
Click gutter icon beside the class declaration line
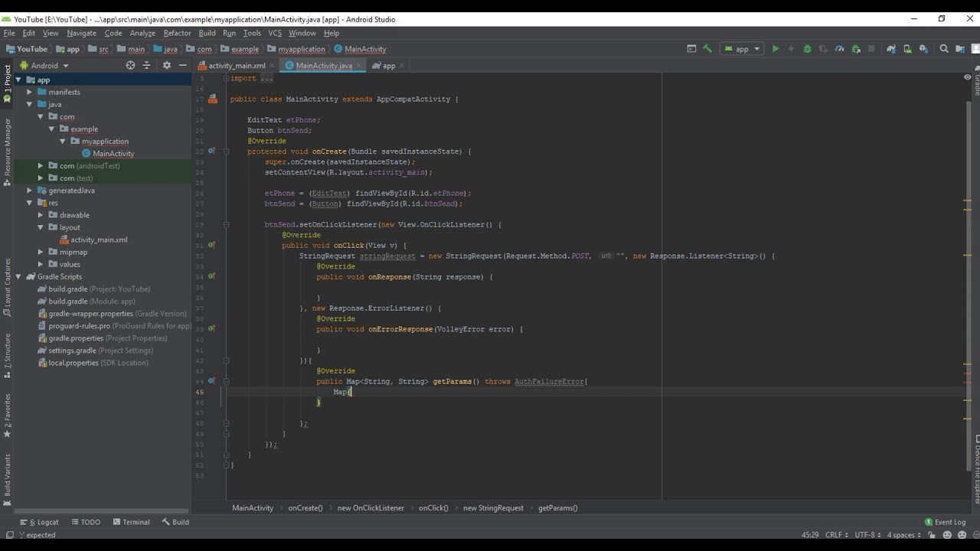tap(212, 99)
